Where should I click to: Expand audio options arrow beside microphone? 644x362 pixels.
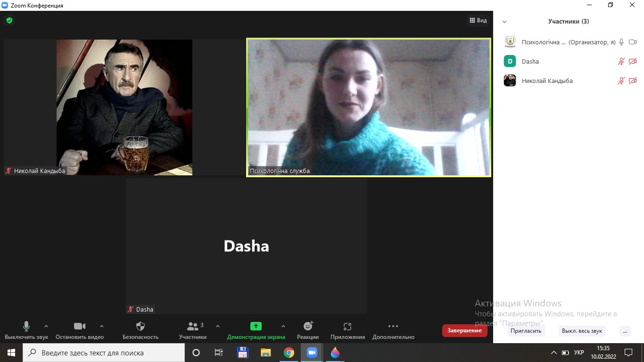pyautogui.click(x=46, y=326)
